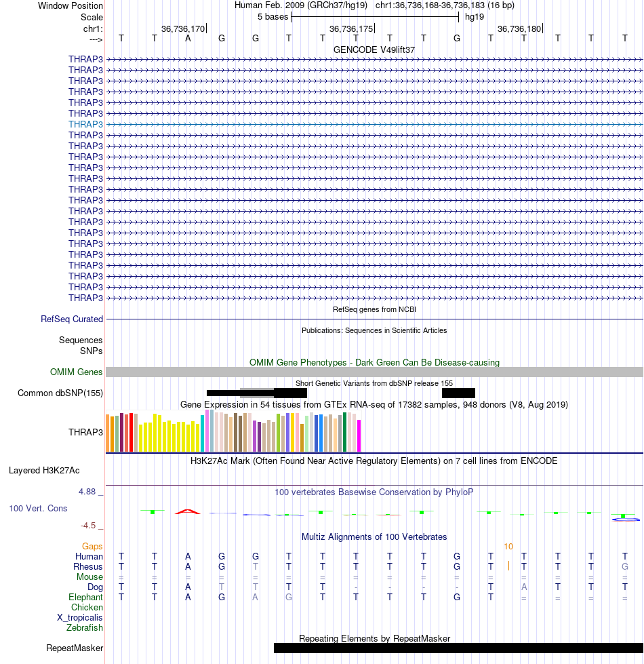The height and width of the screenshot is (664, 644).
Task: Open Repeating Elements by RepeatMasker title
Action: 374,639
